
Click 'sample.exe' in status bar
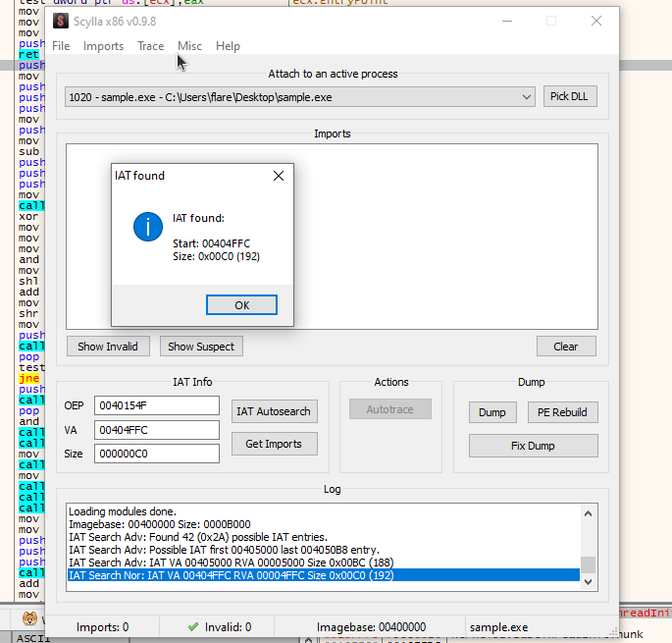tap(499, 627)
